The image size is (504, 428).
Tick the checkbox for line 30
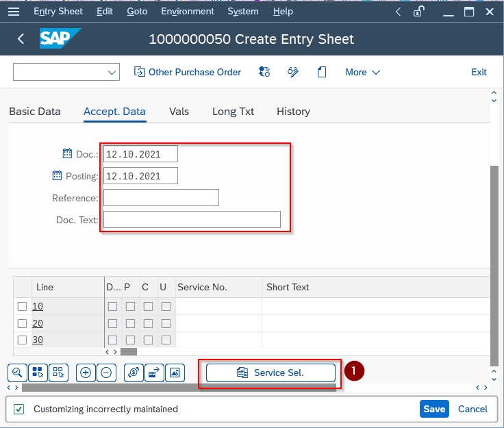23,340
